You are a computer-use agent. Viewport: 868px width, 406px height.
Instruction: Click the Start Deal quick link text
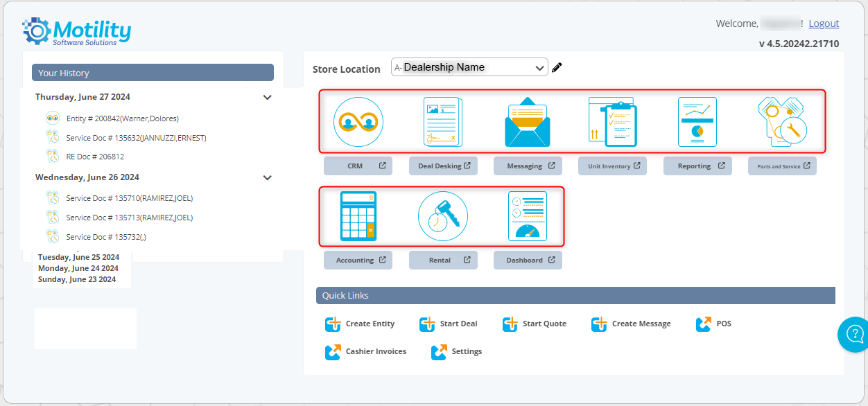pyautogui.click(x=459, y=324)
